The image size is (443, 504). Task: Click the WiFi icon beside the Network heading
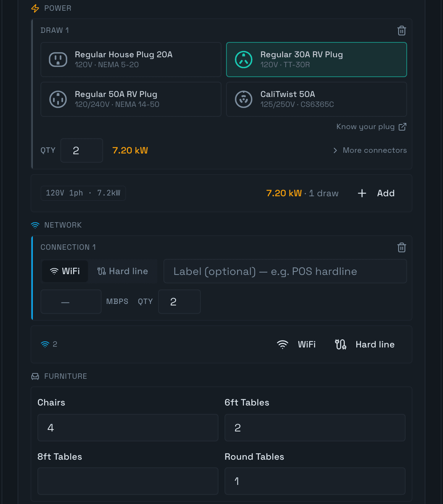coord(35,225)
